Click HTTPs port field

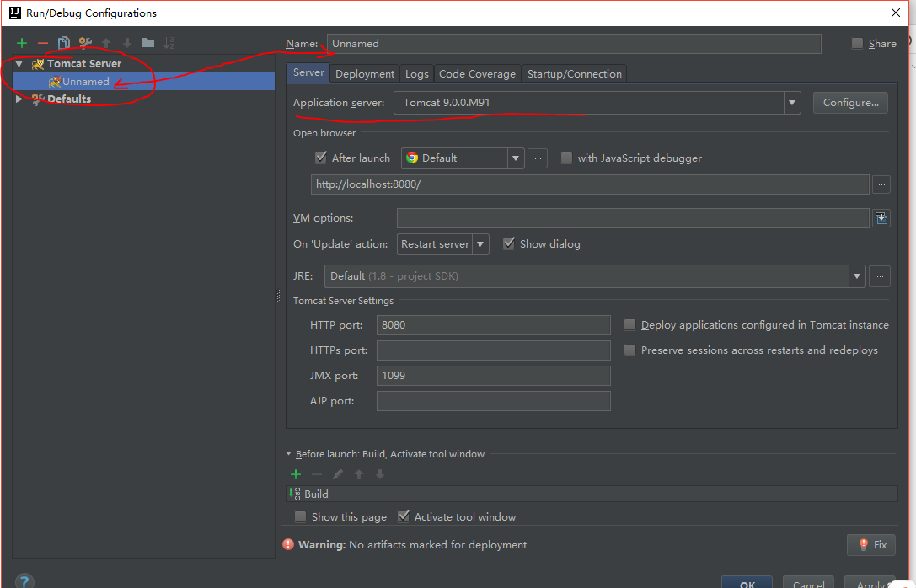pos(494,350)
